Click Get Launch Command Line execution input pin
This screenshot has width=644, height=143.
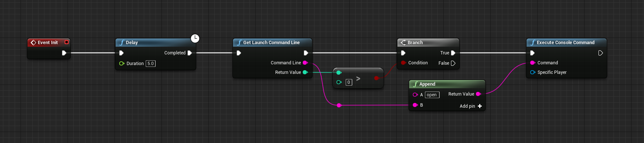[239, 53]
